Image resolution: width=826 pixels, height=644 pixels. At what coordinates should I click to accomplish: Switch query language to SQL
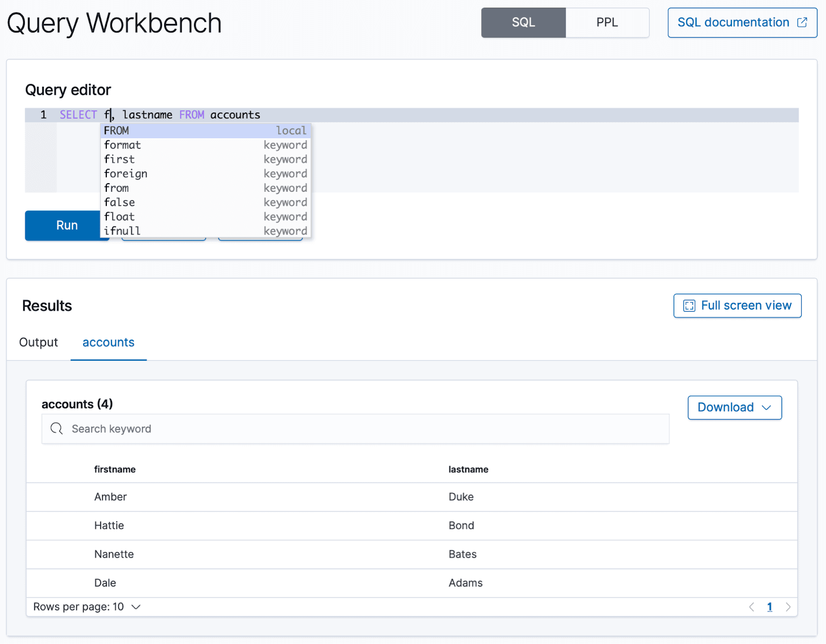tap(523, 23)
